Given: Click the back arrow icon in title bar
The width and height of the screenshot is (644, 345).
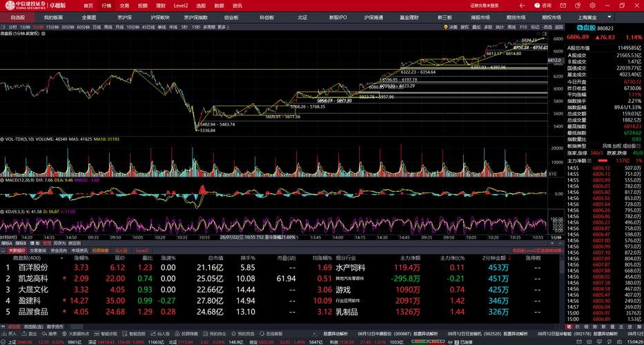Looking at the screenshot, I should tap(522, 6).
